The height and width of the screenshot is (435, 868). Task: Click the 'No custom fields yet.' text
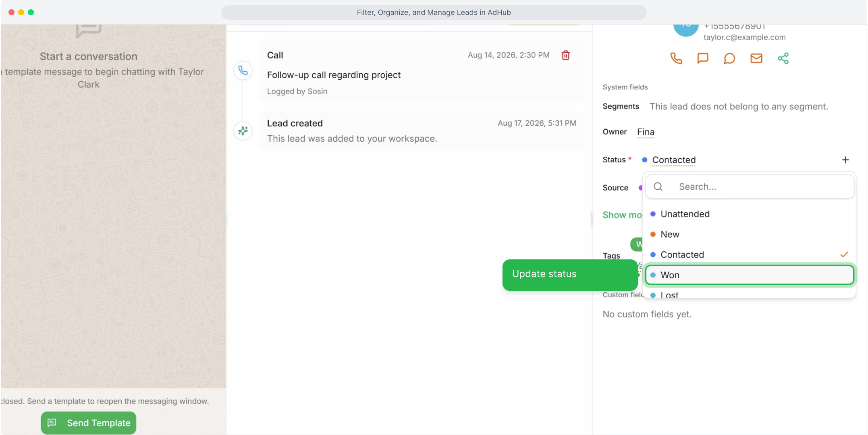click(x=647, y=314)
